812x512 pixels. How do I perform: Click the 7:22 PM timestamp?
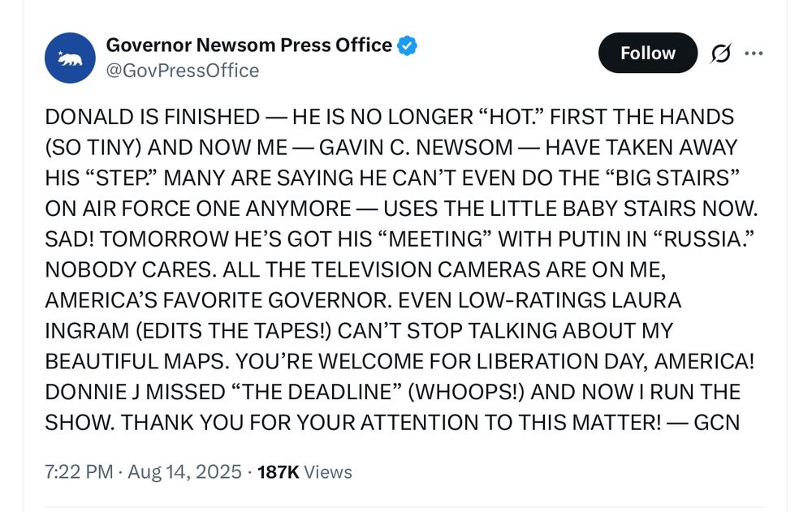[80, 471]
